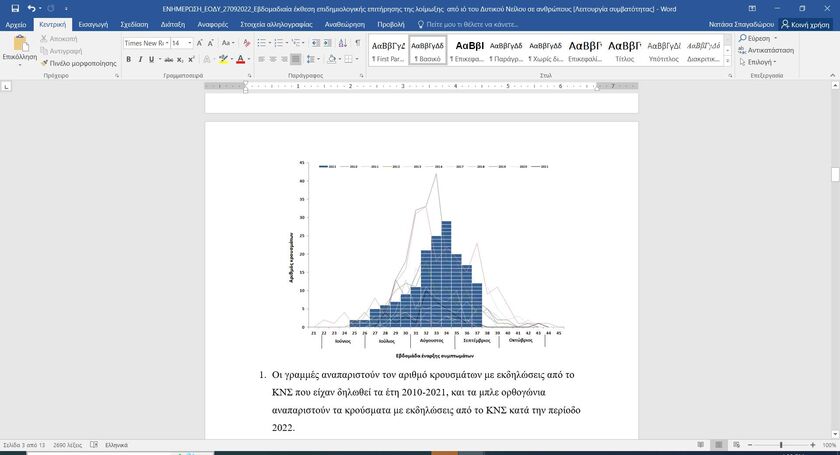
Task: Open the font size dropdown
Action: coord(190,43)
